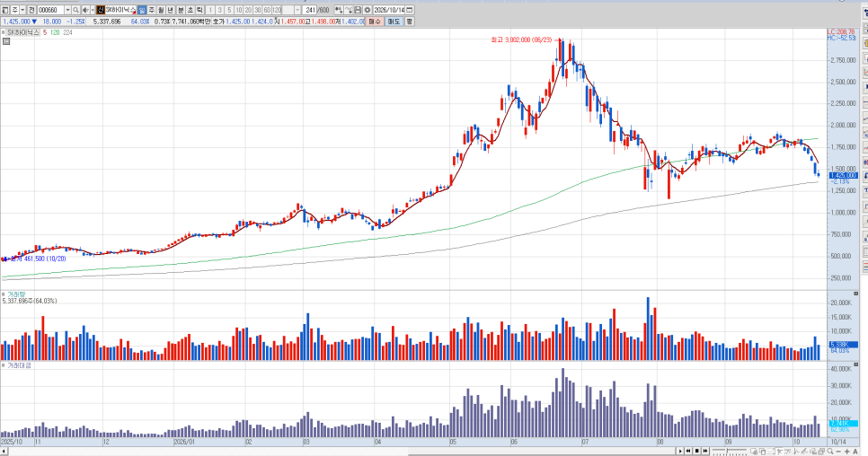Collapse the price panel via box by SK하이닉스
The width and height of the screenshot is (868, 456).
[x=4, y=32]
